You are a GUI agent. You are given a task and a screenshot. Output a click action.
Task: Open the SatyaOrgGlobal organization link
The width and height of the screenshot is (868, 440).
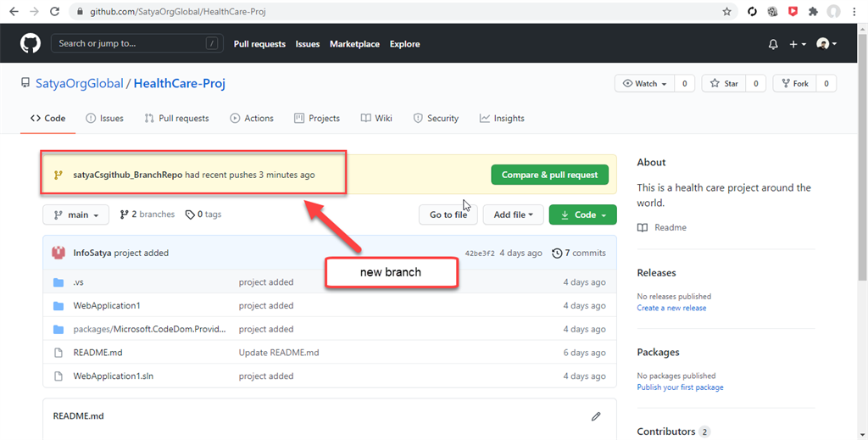click(79, 84)
